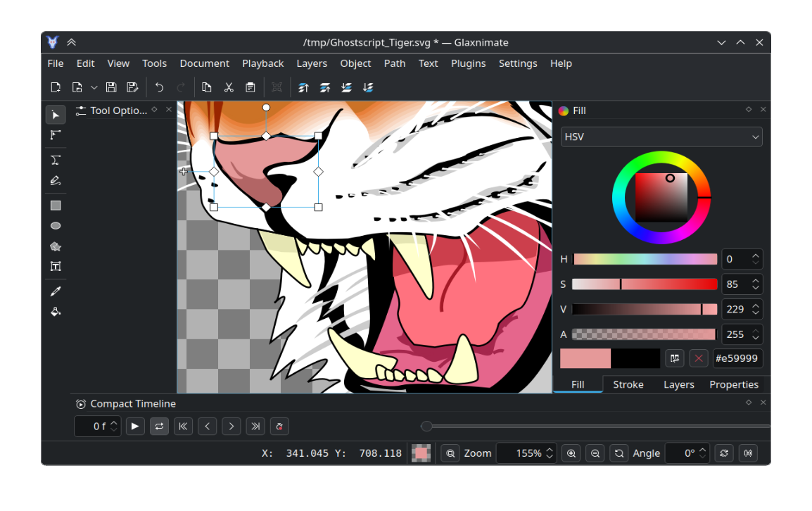This screenshot has height=511, width=812.
Task: Switch to the Stroke tab
Action: [x=628, y=384]
